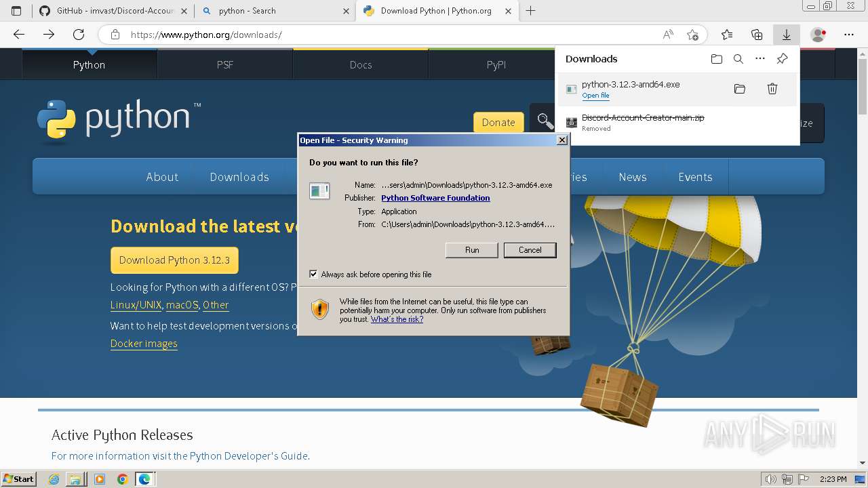Open the Docker images link
868x488 pixels.
point(144,344)
